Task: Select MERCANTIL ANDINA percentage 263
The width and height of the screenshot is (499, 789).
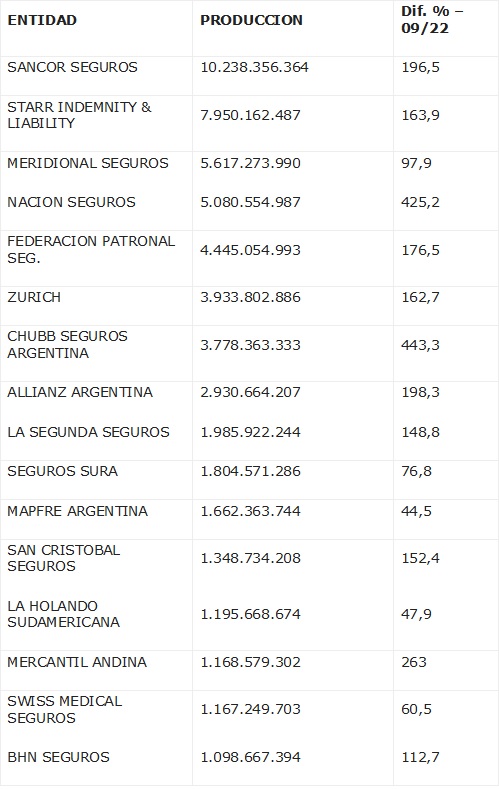Action: (414, 662)
